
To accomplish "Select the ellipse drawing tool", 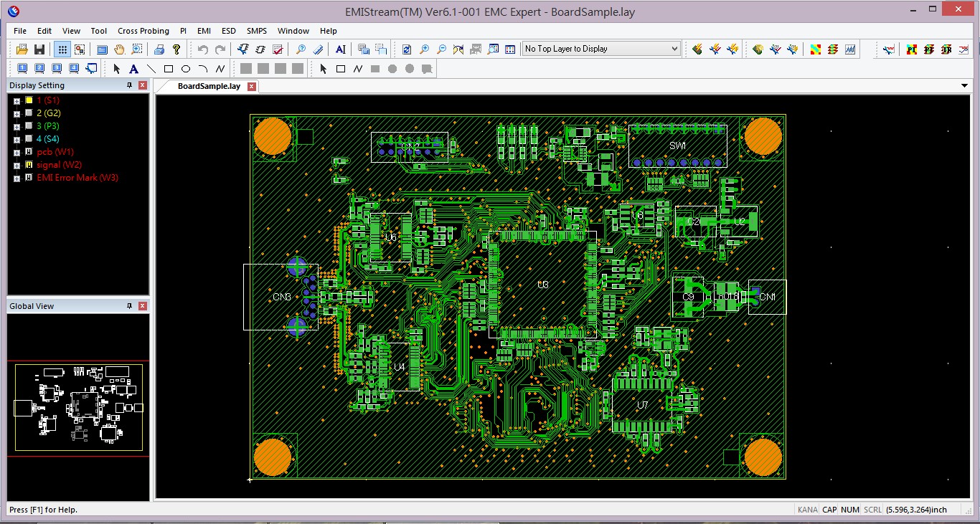I will tap(186, 70).
